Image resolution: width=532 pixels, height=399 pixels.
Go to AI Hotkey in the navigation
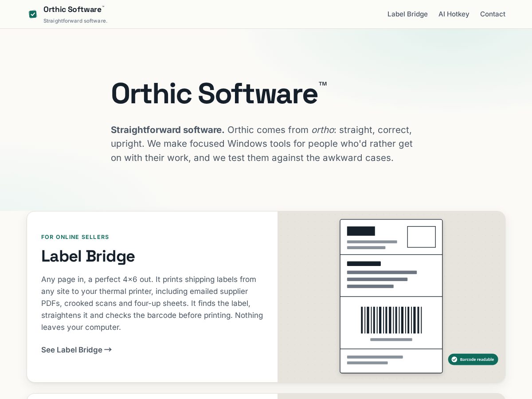click(x=454, y=14)
